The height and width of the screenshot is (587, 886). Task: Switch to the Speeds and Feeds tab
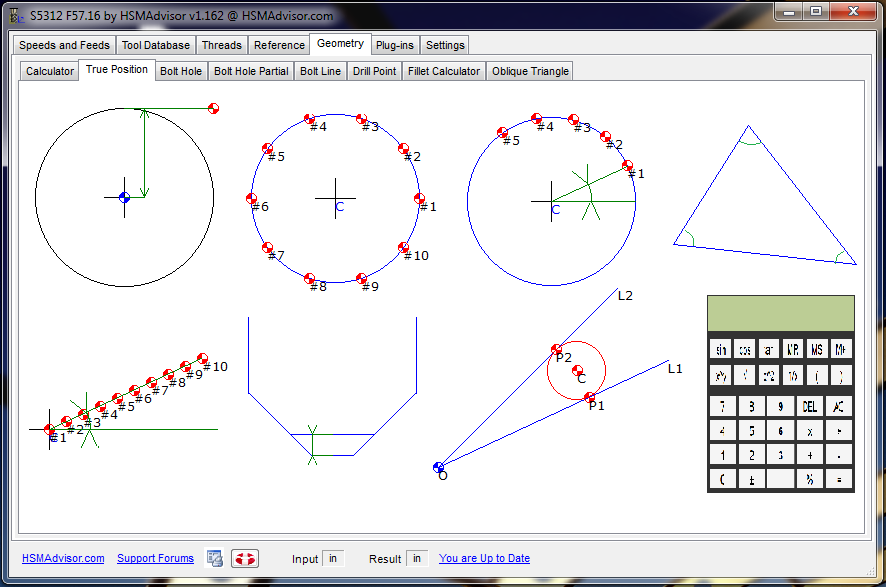[63, 44]
